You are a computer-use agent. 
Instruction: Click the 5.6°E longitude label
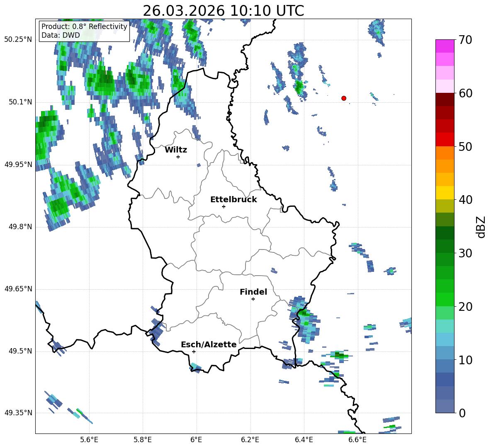click(x=89, y=440)
